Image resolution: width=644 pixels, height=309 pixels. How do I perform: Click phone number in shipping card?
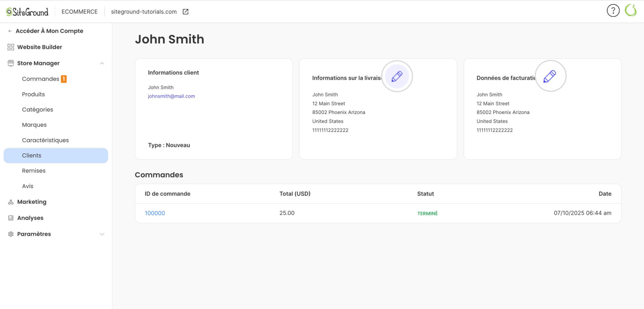tap(330, 130)
